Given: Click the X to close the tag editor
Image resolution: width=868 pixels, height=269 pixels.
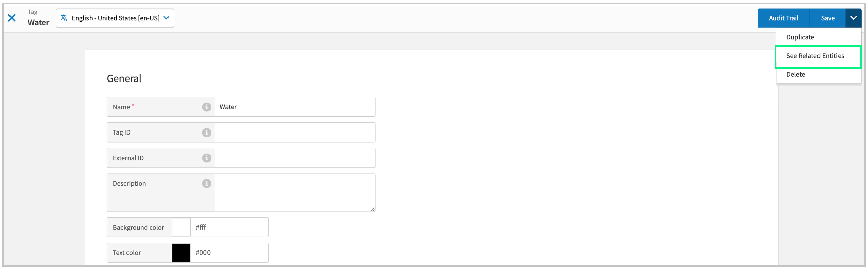Looking at the screenshot, I should click(12, 18).
